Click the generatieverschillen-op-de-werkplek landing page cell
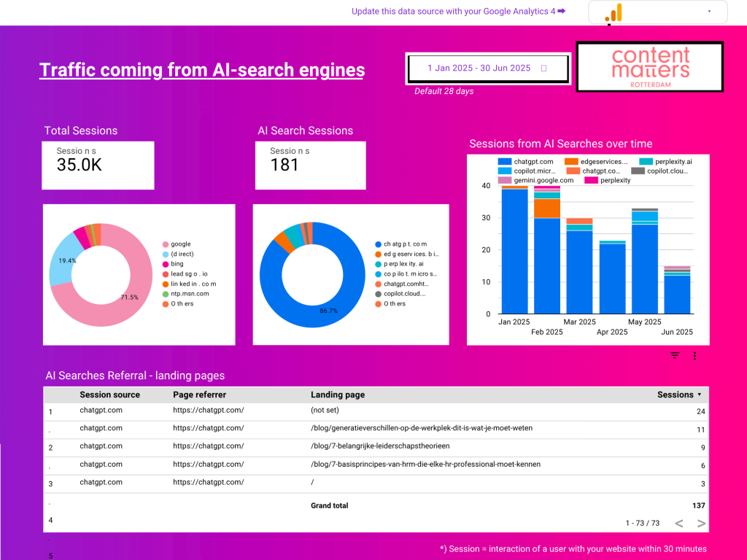The height and width of the screenshot is (560, 747). (x=422, y=428)
